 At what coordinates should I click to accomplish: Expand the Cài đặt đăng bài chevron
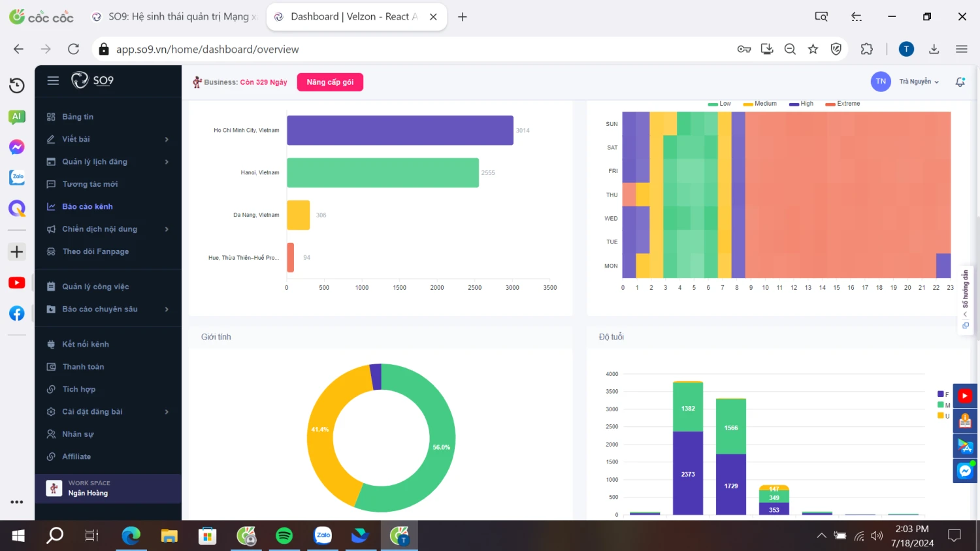point(167,412)
